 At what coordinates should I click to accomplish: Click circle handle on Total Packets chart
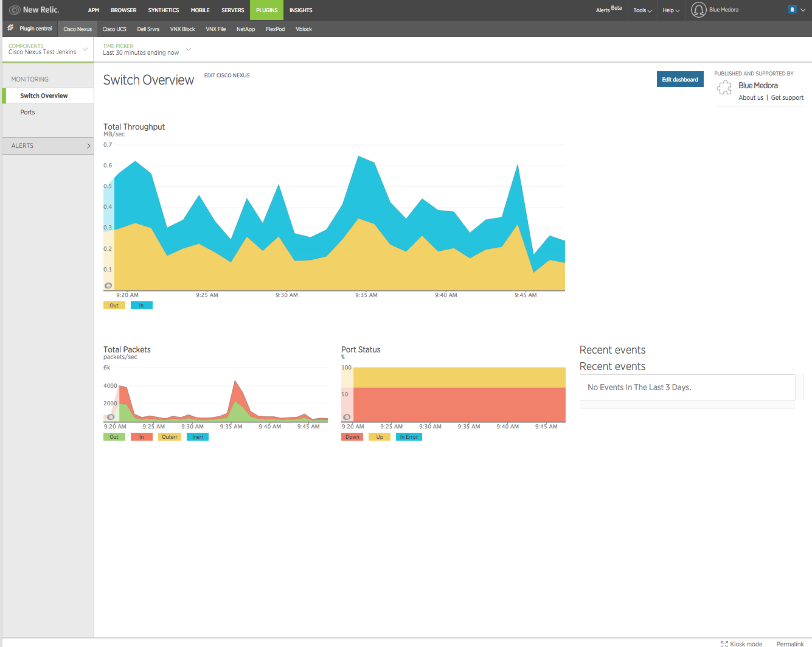click(111, 417)
